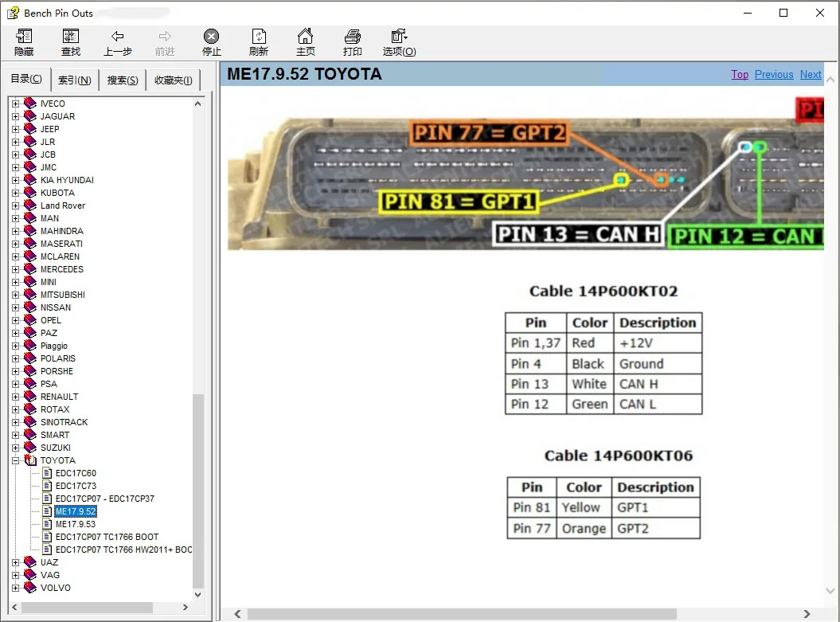Click the content pane scroll left arrow
The width and height of the screenshot is (840, 622).
pos(237,613)
